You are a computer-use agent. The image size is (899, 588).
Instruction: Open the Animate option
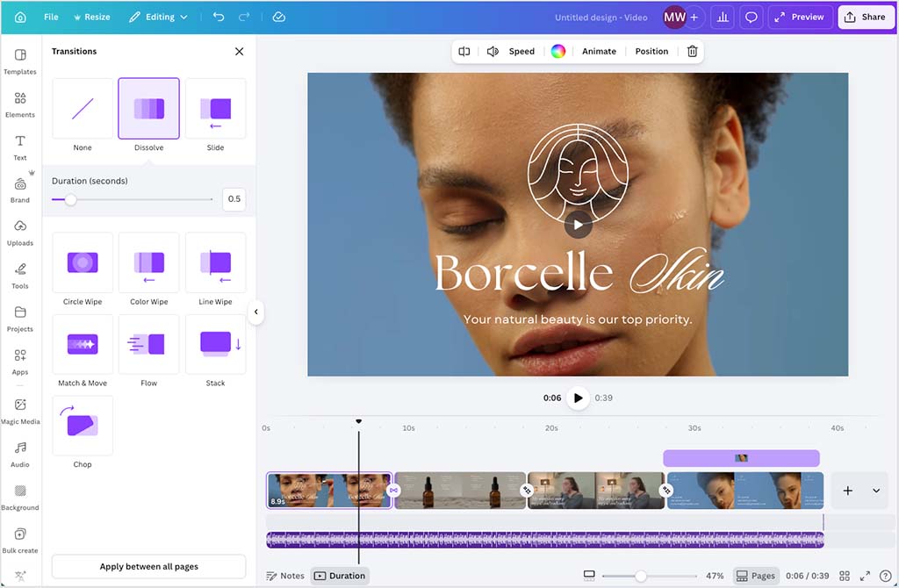click(599, 51)
